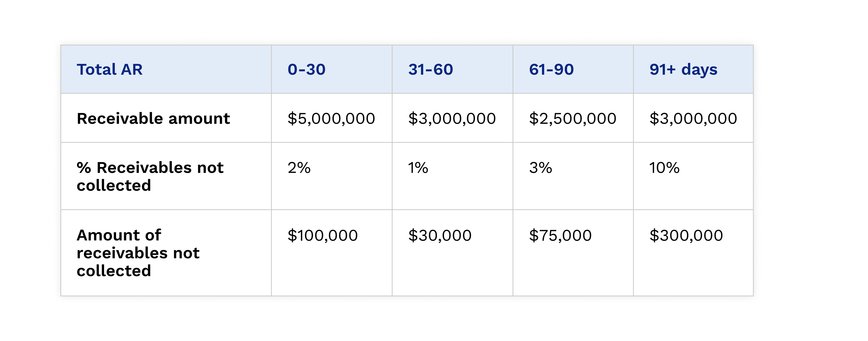Click the $3,000,000 cell under 31-60

tap(452, 118)
